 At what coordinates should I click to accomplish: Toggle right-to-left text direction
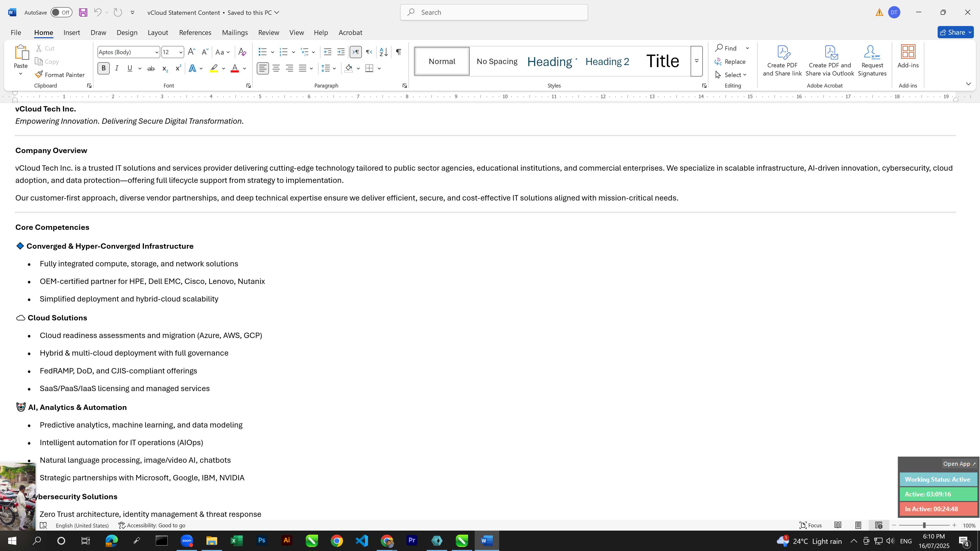(369, 52)
